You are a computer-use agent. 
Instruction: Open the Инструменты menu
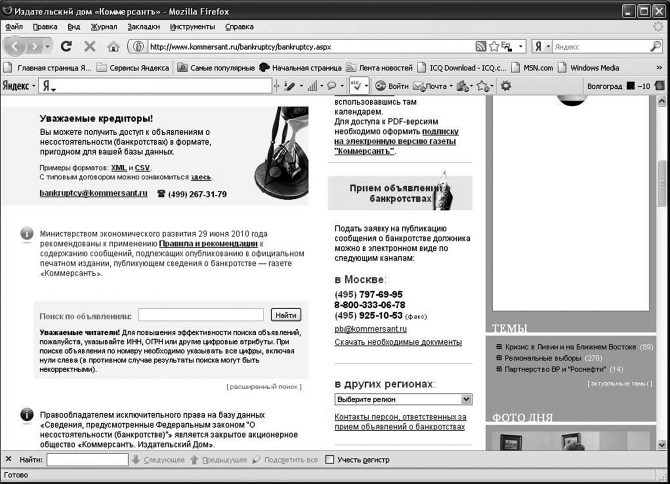pyautogui.click(x=192, y=26)
